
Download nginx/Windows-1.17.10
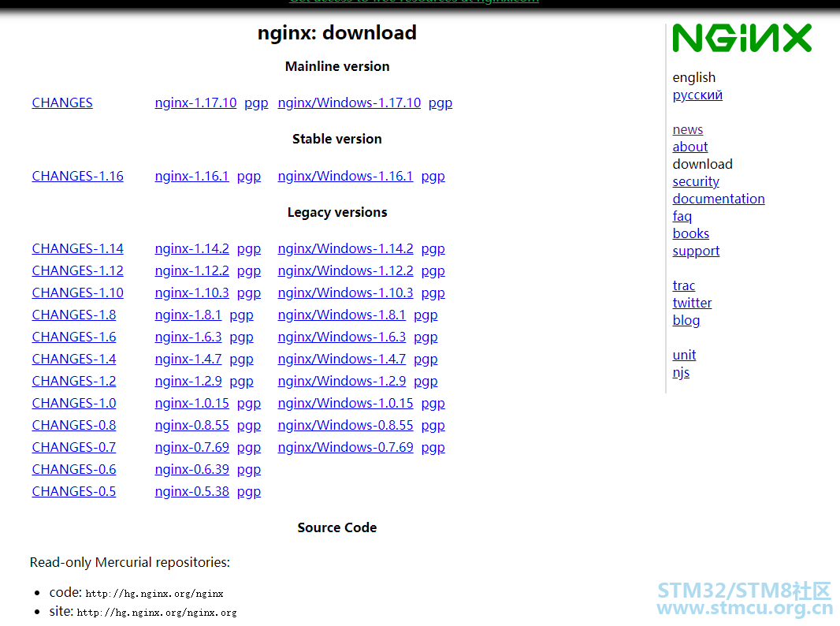pos(349,103)
